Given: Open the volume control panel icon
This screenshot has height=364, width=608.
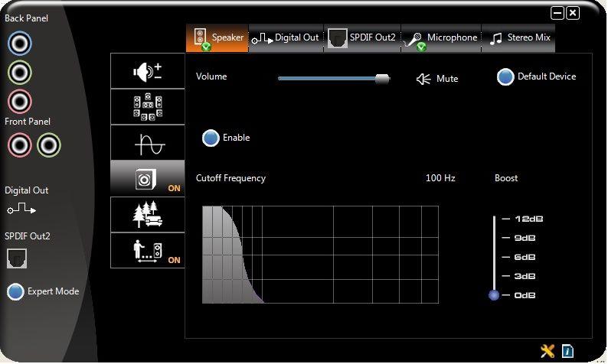Looking at the screenshot, I should click(x=147, y=71).
